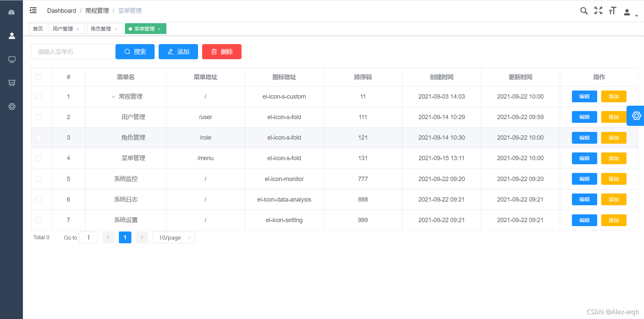The image size is (644, 319).
Task: Edit the 角色管理 row
Action: (x=584, y=138)
